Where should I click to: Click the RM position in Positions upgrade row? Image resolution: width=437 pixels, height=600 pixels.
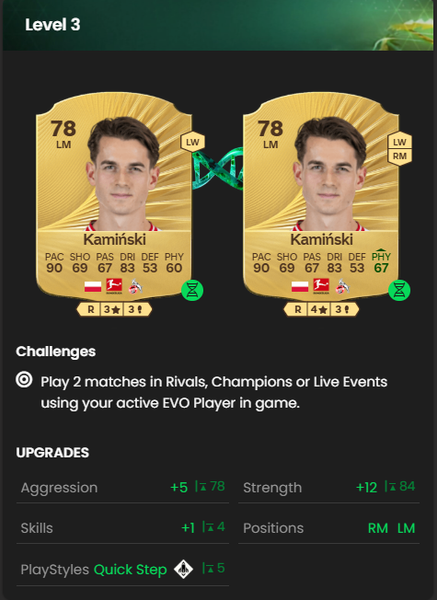(x=378, y=528)
